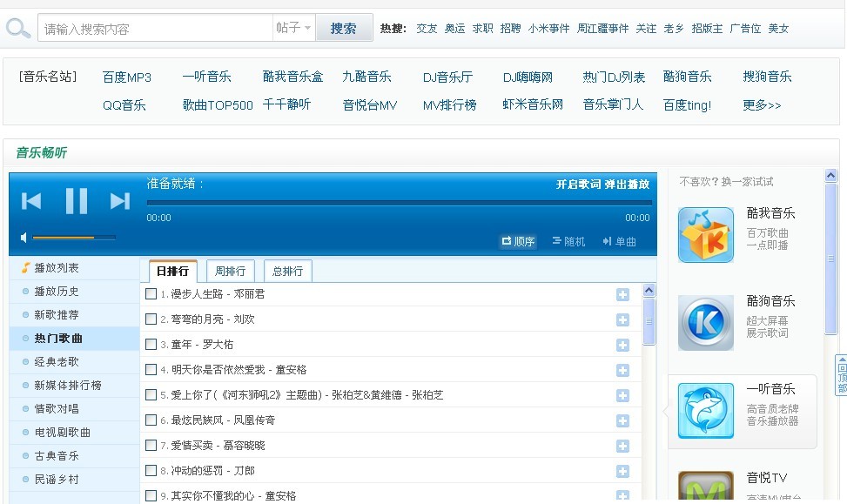This screenshot has width=847, height=504.
Task: Click the 回顶部 back-to-top button
Action: coord(842,375)
